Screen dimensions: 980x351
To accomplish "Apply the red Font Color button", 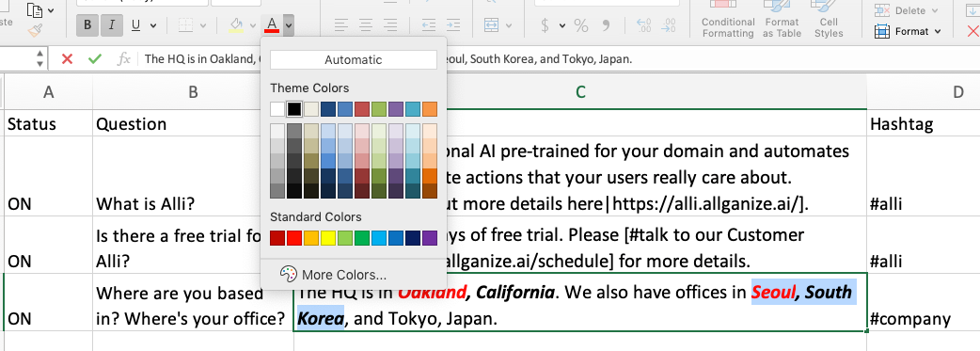I will coord(271,25).
